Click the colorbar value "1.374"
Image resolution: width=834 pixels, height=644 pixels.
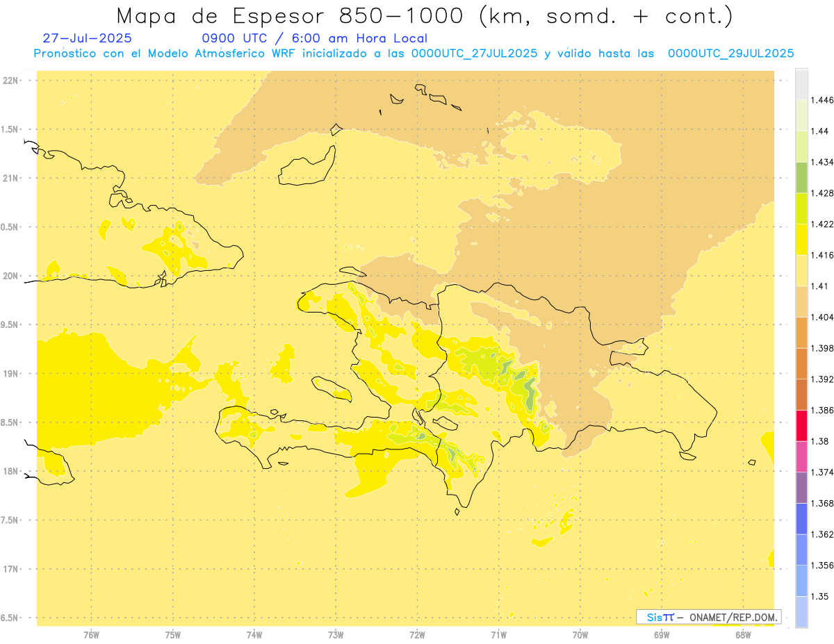point(822,472)
